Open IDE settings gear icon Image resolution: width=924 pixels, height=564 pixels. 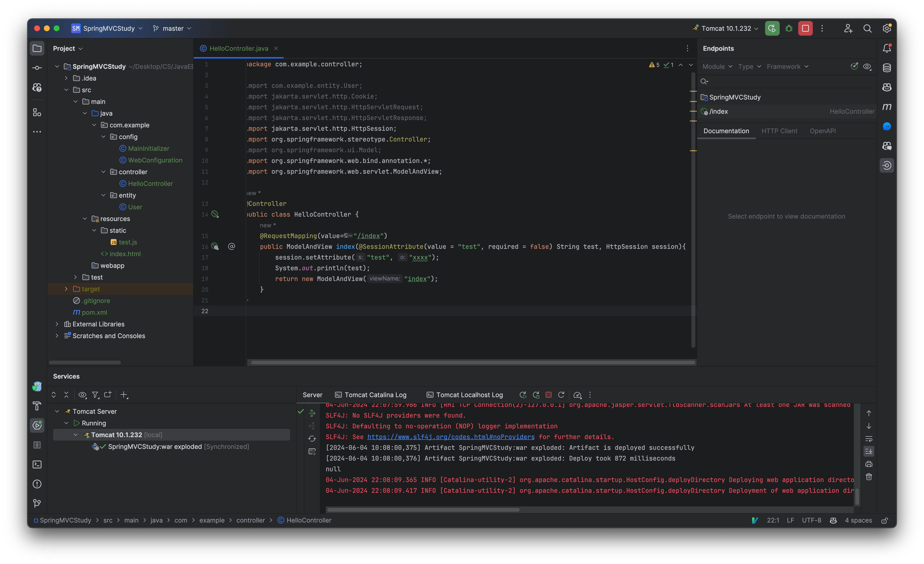click(887, 29)
